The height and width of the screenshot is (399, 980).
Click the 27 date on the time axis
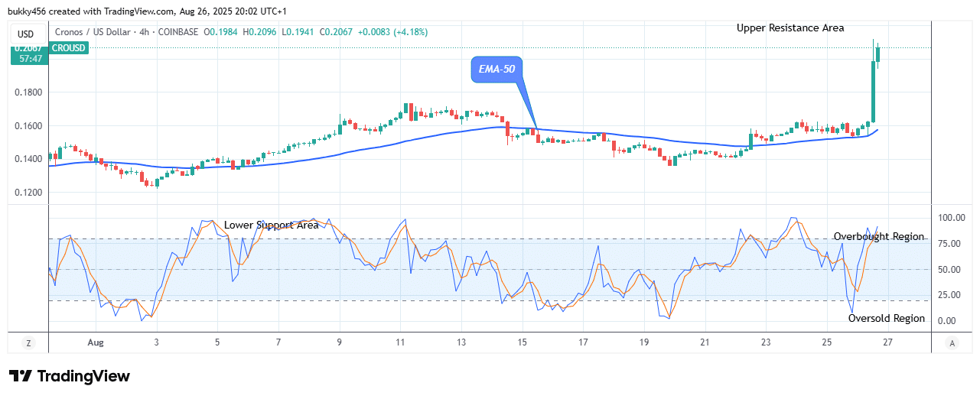(x=887, y=343)
